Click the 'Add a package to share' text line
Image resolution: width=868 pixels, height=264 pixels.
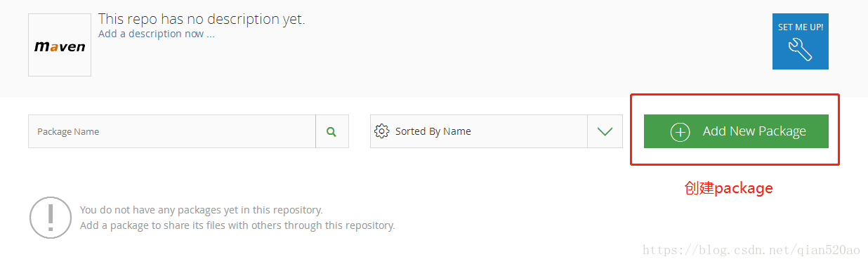(x=237, y=225)
